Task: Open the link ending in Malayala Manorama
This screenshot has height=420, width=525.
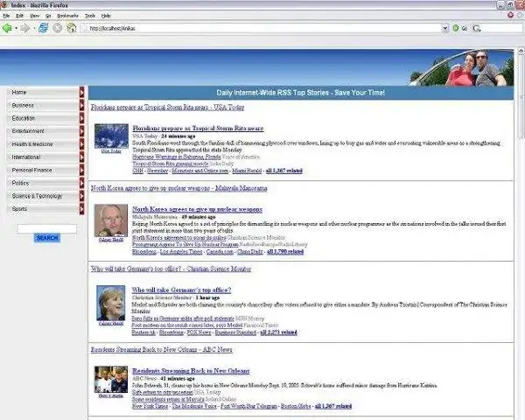Action: click(178, 188)
